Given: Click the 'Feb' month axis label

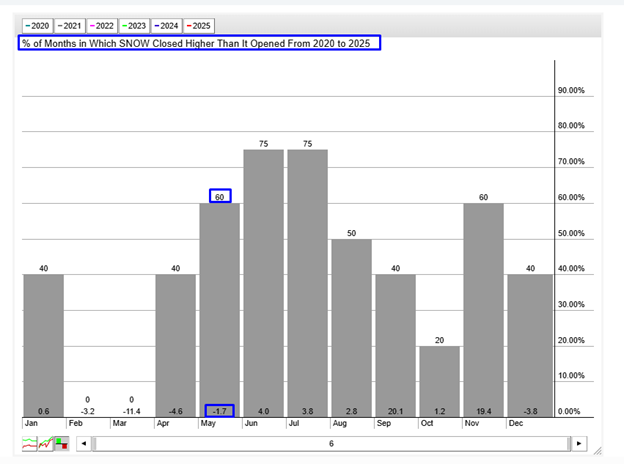Looking at the screenshot, I should pyautogui.click(x=76, y=423).
